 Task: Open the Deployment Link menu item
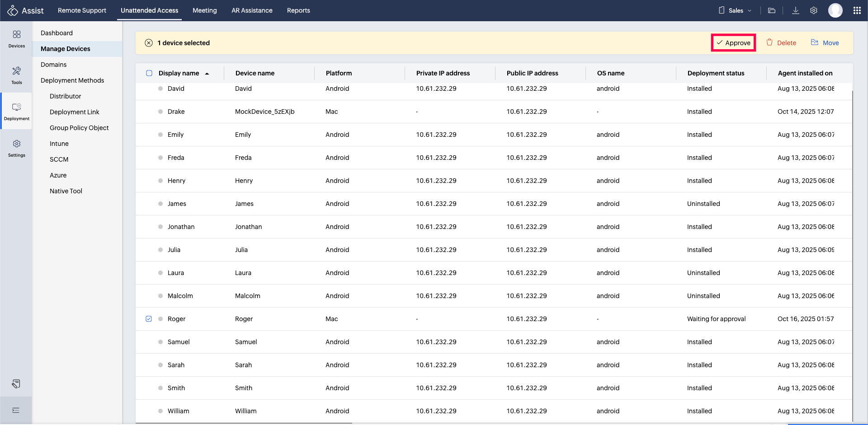74,112
